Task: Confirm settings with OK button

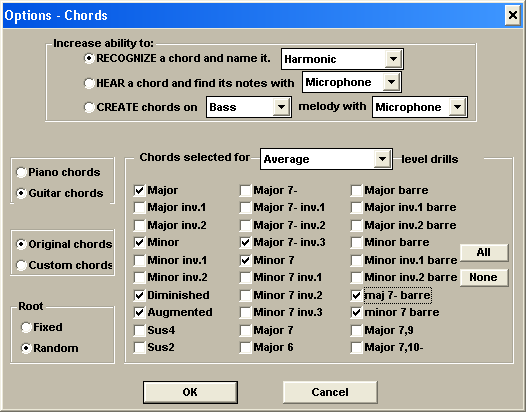Action: (190, 392)
